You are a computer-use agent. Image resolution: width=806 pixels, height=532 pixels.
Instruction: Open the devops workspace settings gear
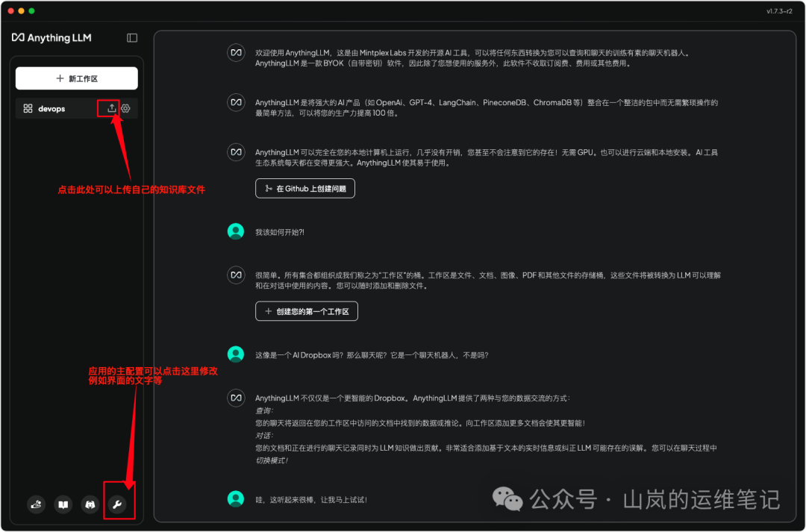coord(124,108)
